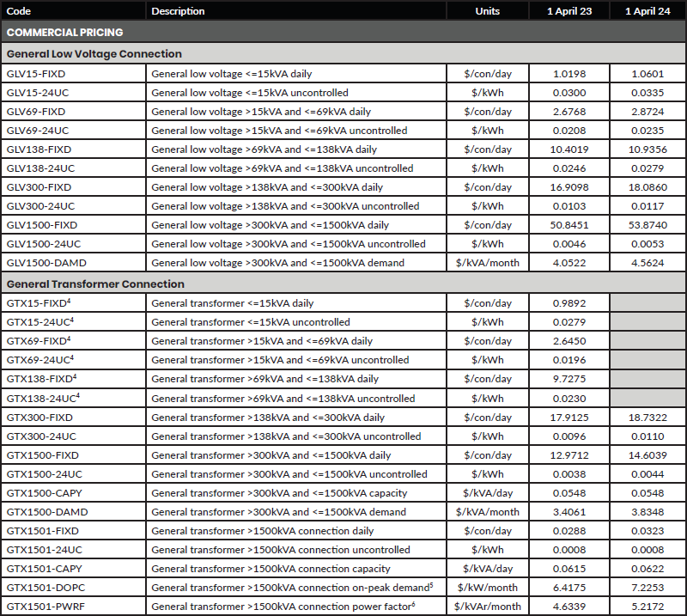Click code GLV69-24UC
The image size is (687, 616).
(x=38, y=131)
